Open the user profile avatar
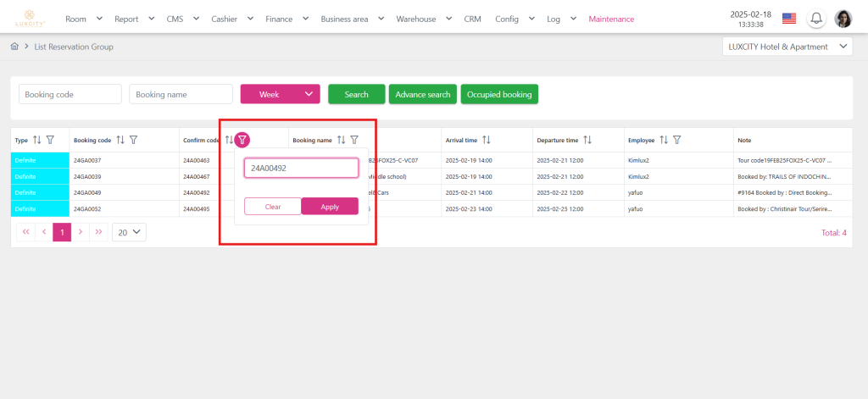The width and height of the screenshot is (868, 399). 843,19
